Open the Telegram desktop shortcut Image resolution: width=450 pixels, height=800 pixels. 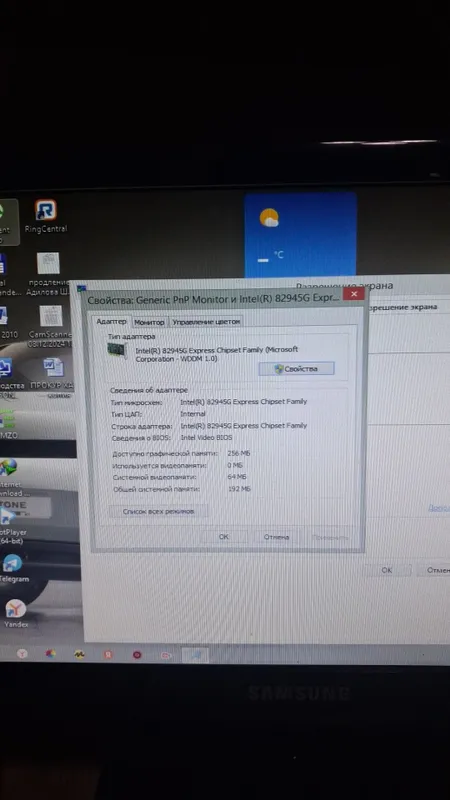pos(12,569)
